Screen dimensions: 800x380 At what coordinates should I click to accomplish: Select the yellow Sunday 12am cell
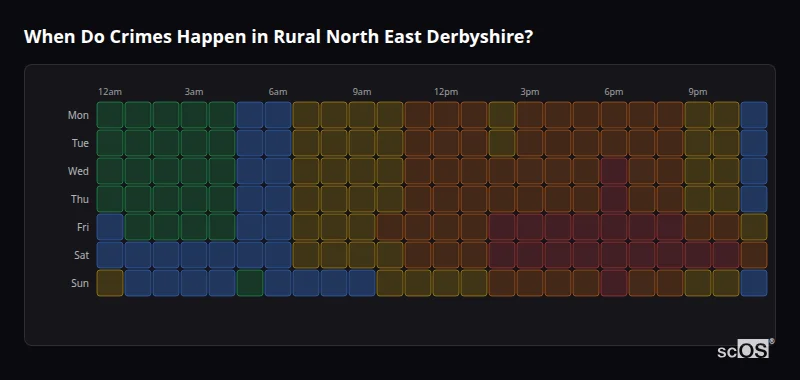pyautogui.click(x=110, y=283)
